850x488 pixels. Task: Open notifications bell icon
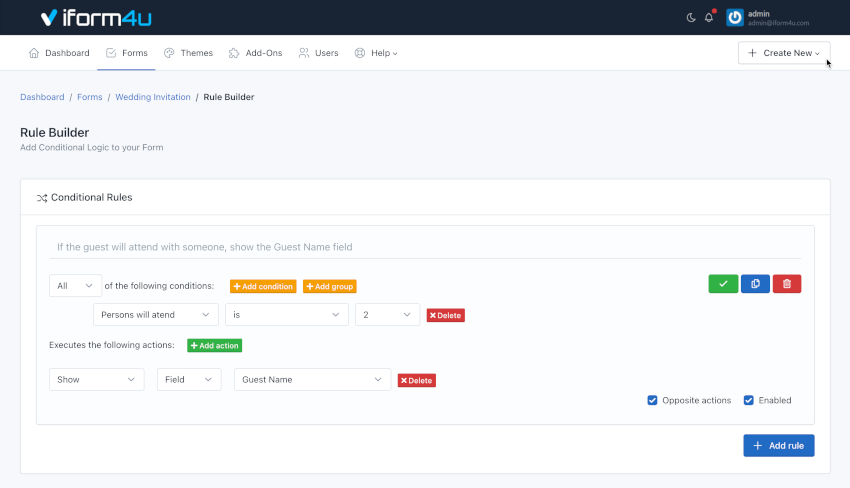[709, 18]
